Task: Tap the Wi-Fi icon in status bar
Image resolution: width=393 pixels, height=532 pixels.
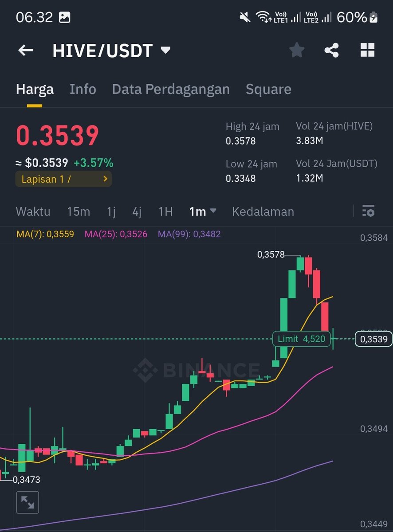Action: pyautogui.click(x=263, y=18)
